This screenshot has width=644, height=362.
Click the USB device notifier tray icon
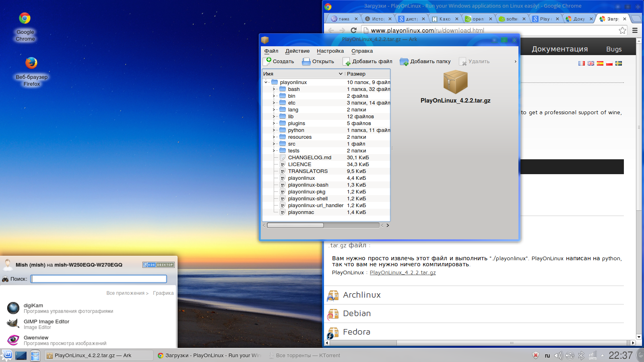click(x=570, y=356)
